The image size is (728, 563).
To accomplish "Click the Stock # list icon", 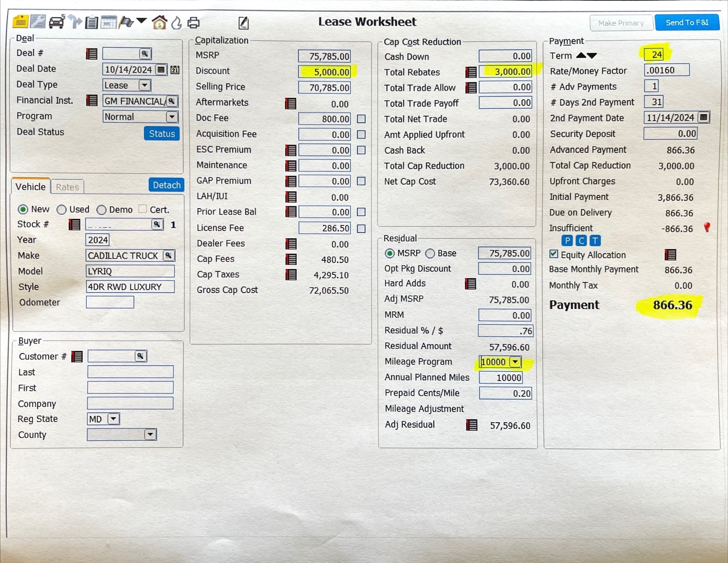I will coord(74,225).
